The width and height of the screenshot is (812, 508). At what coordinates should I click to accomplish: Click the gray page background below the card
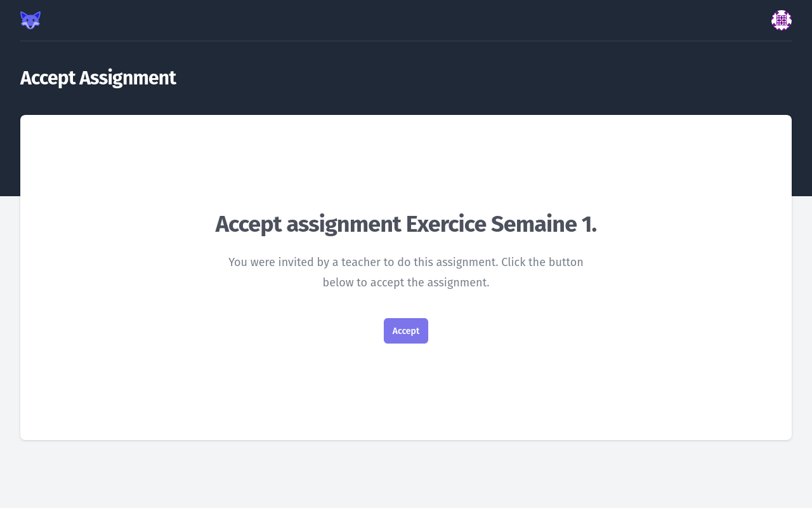(x=406, y=476)
